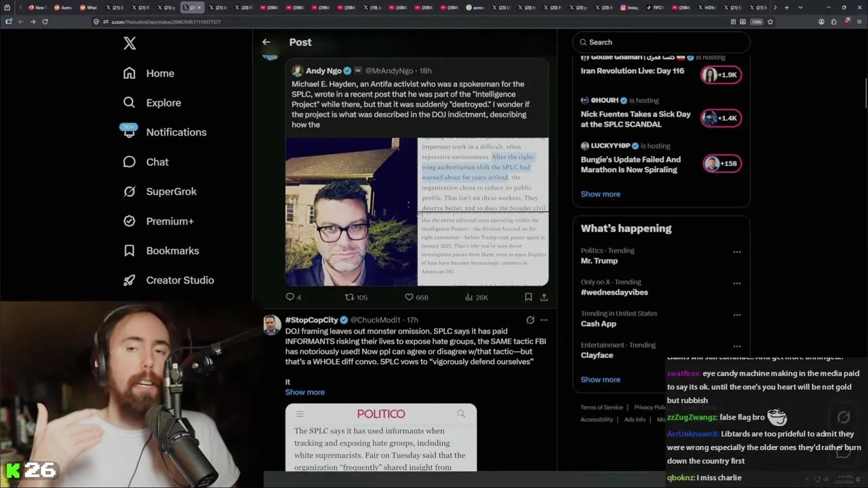Click the 150% zoom indicator in the address bar
This screenshot has height=488, width=868.
(x=757, y=22)
